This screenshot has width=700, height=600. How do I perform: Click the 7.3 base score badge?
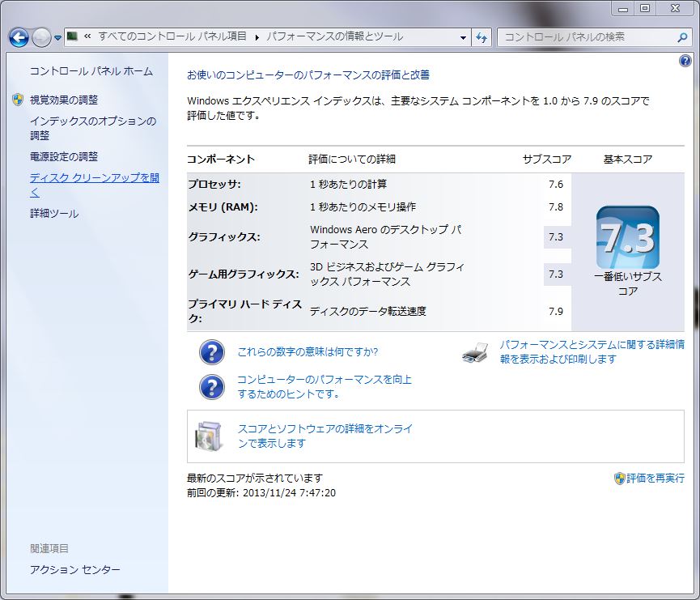pos(628,237)
